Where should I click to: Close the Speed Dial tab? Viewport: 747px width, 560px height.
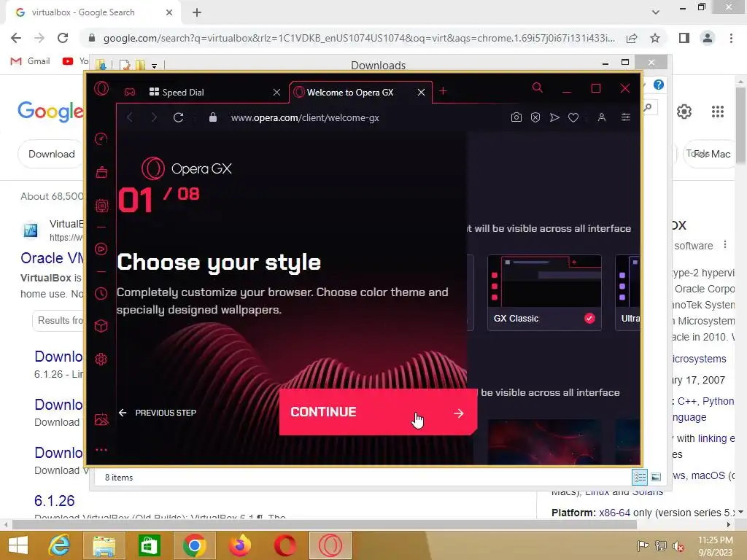tap(276, 93)
